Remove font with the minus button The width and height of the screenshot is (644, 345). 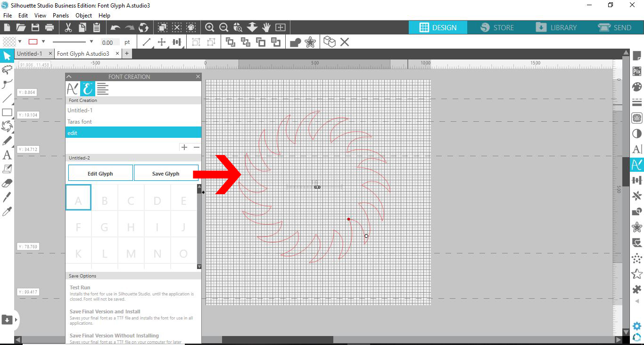(197, 147)
